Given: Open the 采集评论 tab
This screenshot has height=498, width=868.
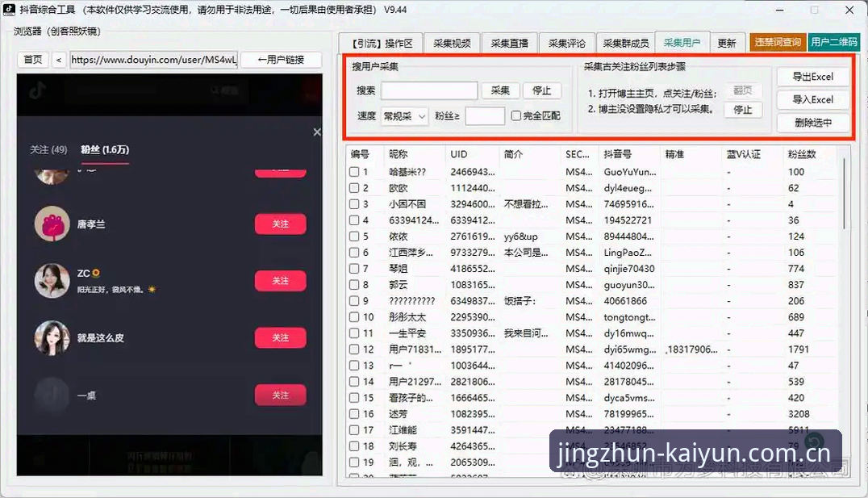Looking at the screenshot, I should pos(566,44).
